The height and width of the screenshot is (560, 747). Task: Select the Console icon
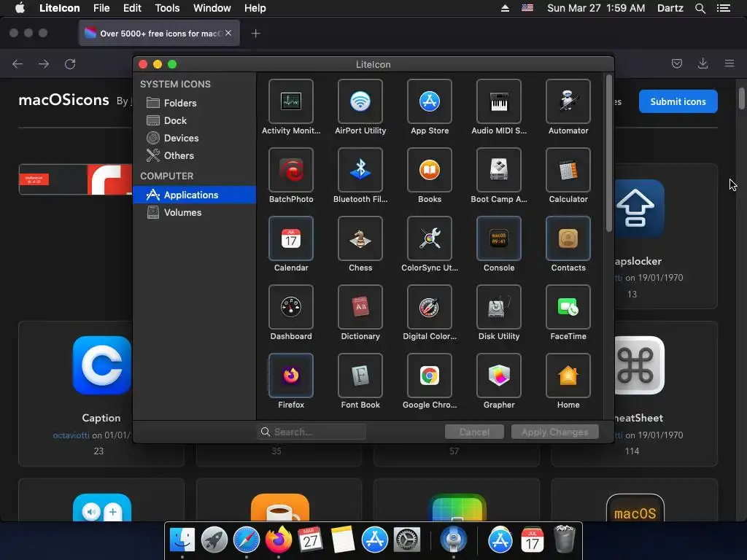(499, 238)
